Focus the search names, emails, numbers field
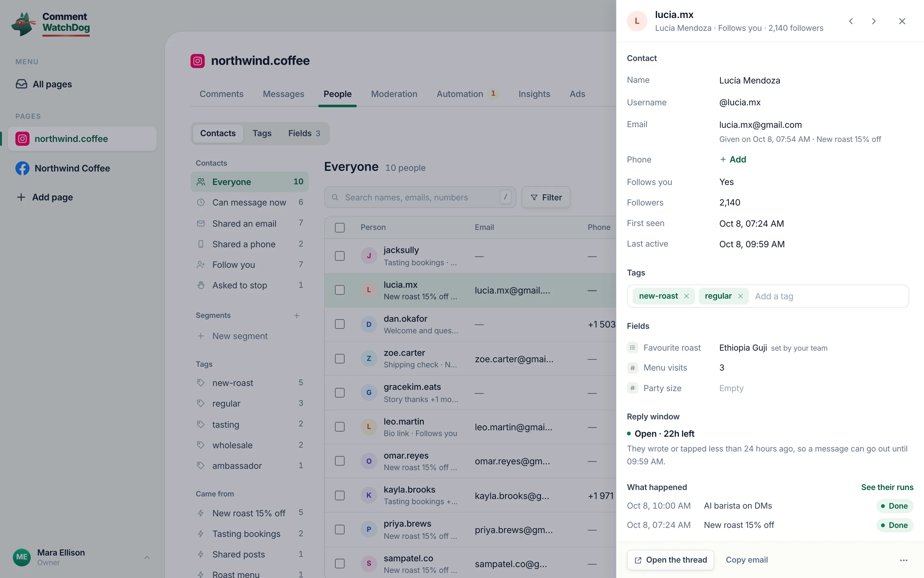 coord(420,197)
